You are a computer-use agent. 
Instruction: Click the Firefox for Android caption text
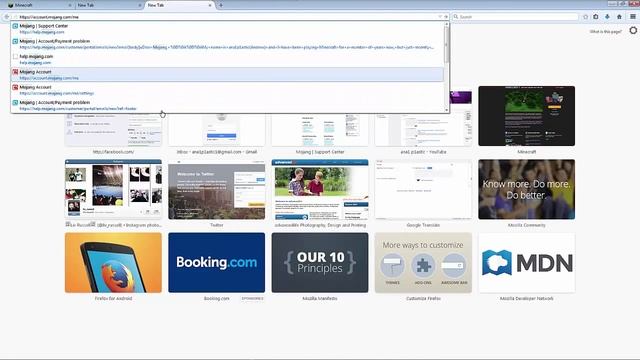tap(113, 299)
